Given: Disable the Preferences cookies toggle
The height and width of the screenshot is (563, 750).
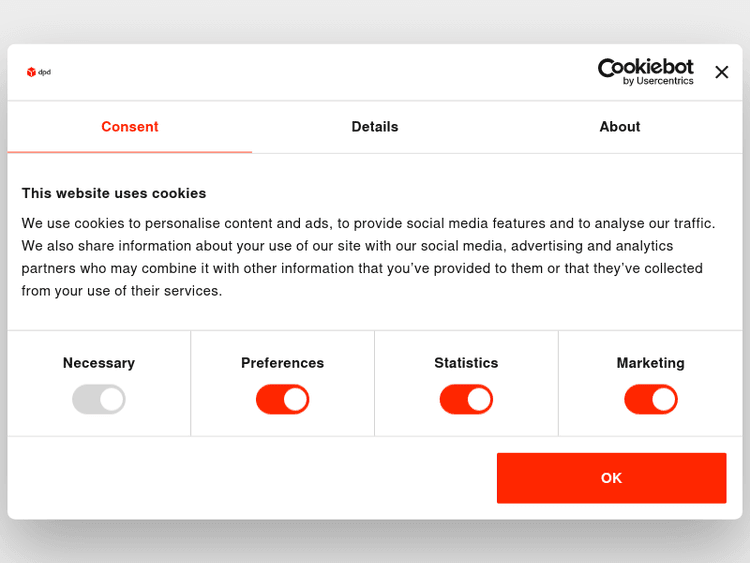Looking at the screenshot, I should click(x=283, y=400).
